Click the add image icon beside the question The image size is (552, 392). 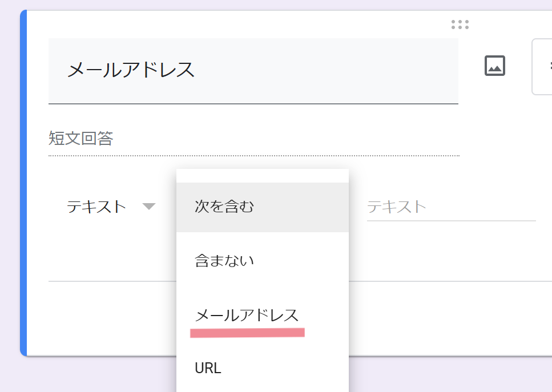(494, 66)
